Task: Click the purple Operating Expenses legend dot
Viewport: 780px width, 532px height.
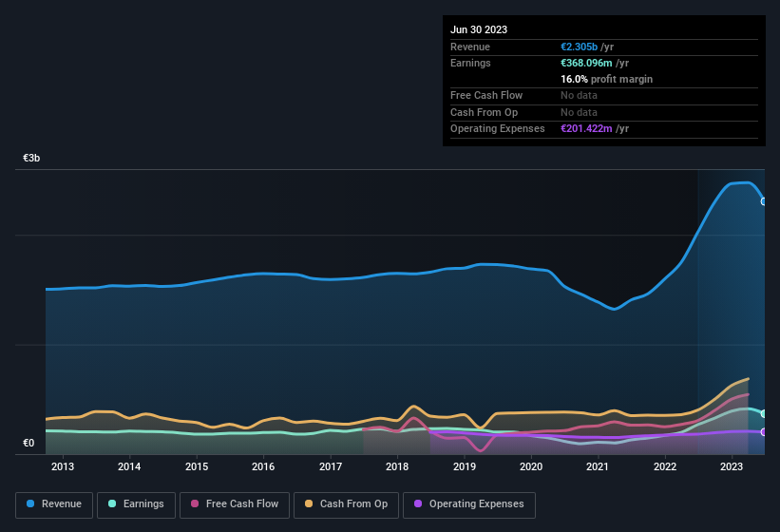Action: click(x=417, y=504)
